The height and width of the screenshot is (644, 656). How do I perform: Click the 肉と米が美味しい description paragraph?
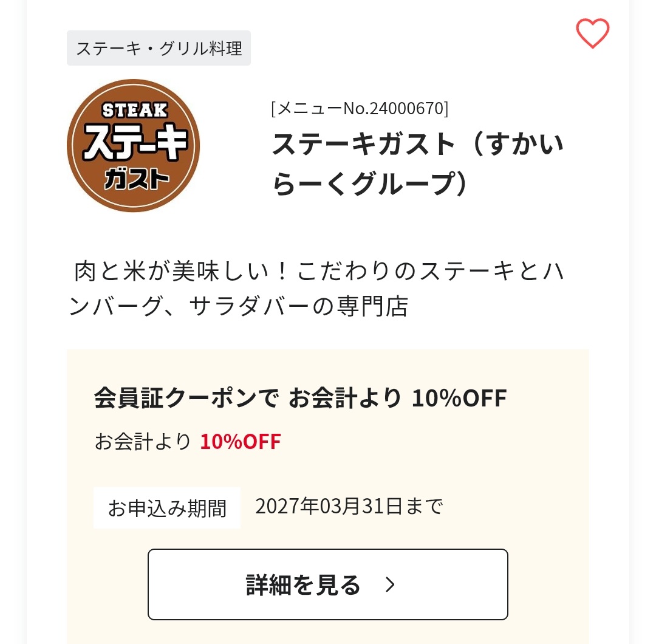tap(317, 289)
